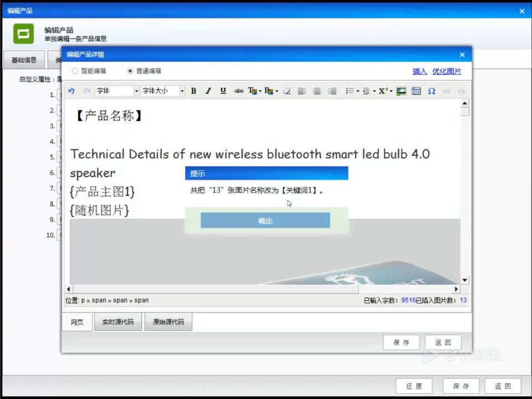The height and width of the screenshot is (399, 532).
Task: Toggle bold formatting
Action: point(193,91)
